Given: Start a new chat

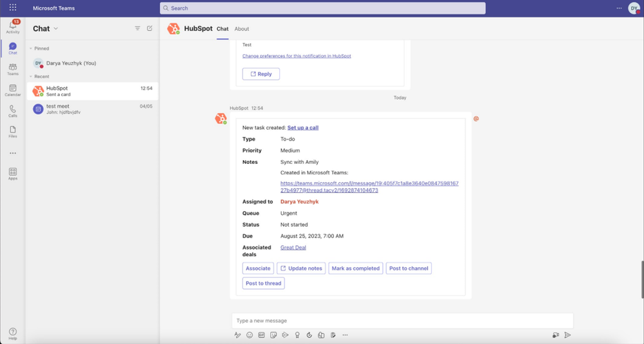Looking at the screenshot, I should [150, 28].
